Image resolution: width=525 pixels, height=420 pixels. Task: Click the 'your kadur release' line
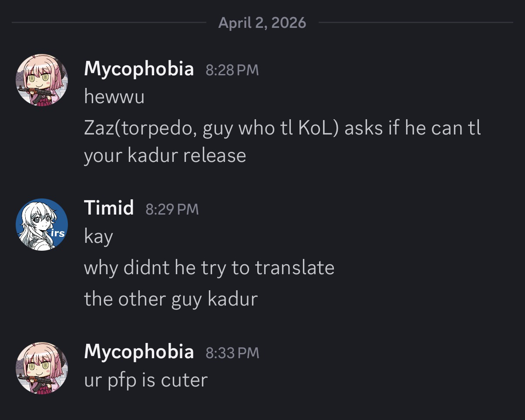click(x=165, y=155)
